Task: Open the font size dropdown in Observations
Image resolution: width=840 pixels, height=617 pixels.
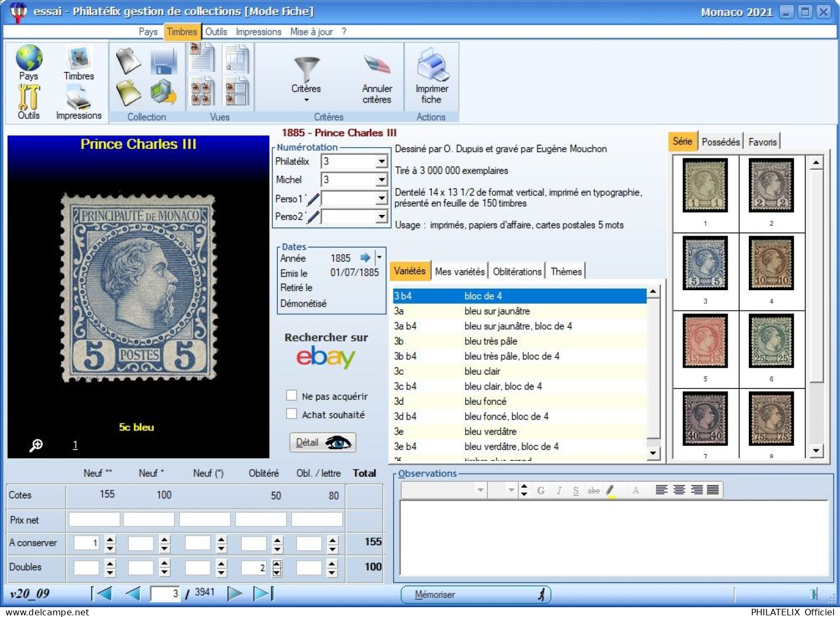Action: (511, 490)
